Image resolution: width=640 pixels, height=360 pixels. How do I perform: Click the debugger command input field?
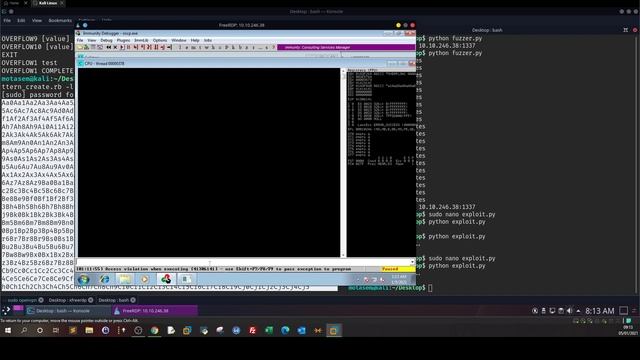244,262
